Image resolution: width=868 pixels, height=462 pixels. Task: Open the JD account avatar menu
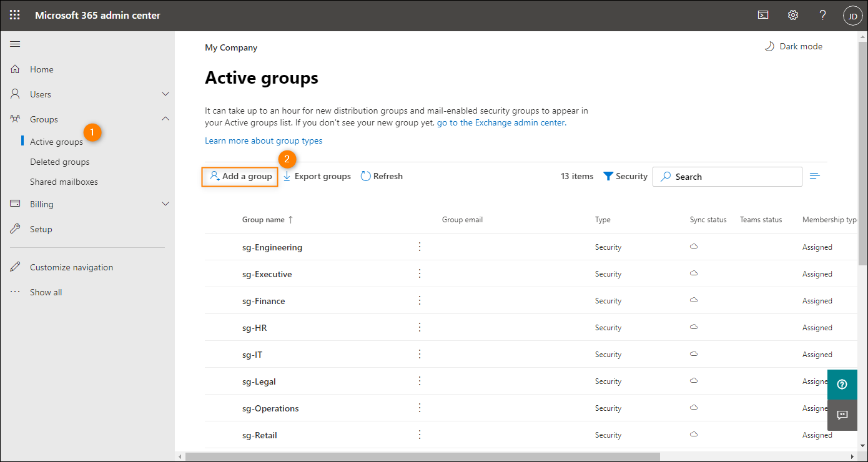[852, 15]
